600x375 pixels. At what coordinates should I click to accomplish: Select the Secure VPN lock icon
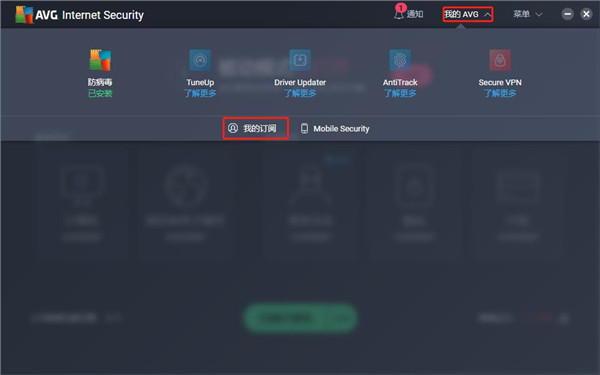(500, 60)
